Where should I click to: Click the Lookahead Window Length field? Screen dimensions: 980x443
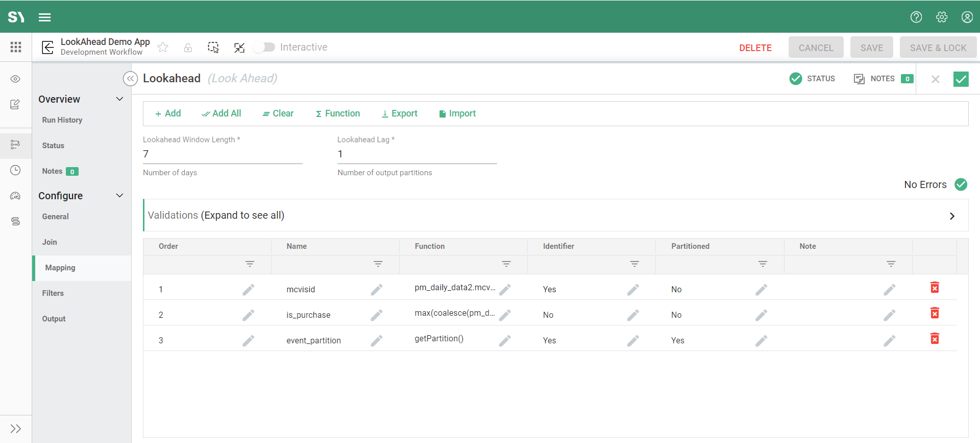click(223, 154)
